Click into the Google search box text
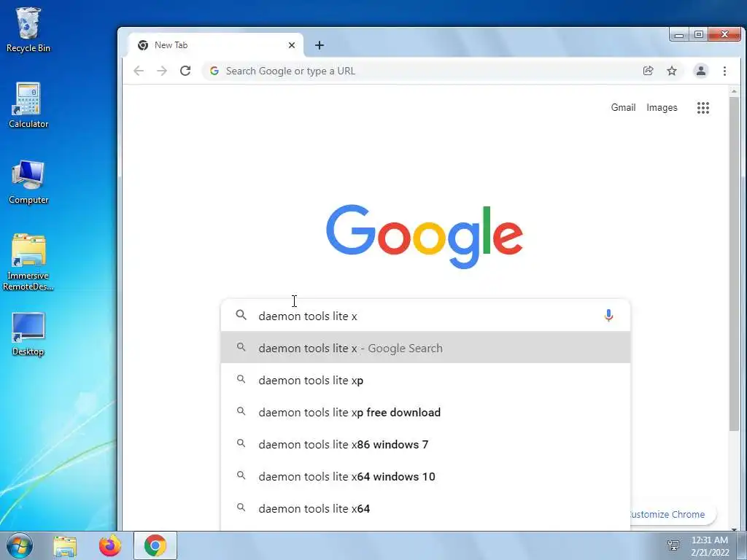The image size is (747, 560). click(x=424, y=316)
